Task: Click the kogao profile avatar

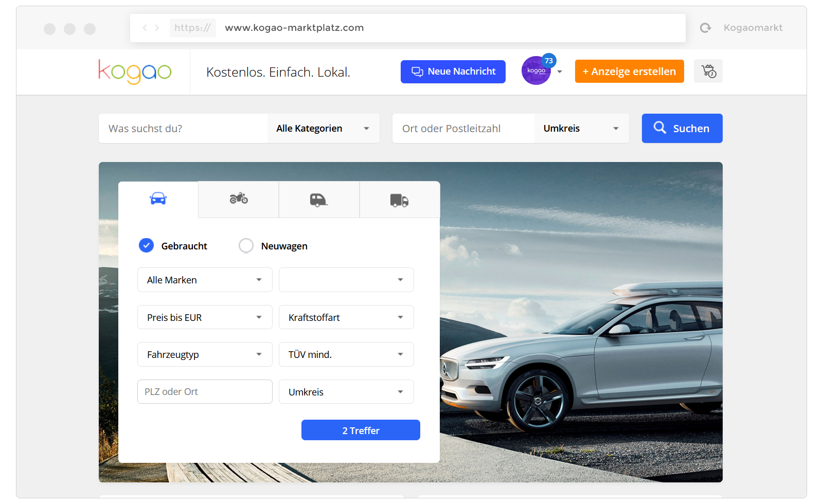Action: (536, 71)
